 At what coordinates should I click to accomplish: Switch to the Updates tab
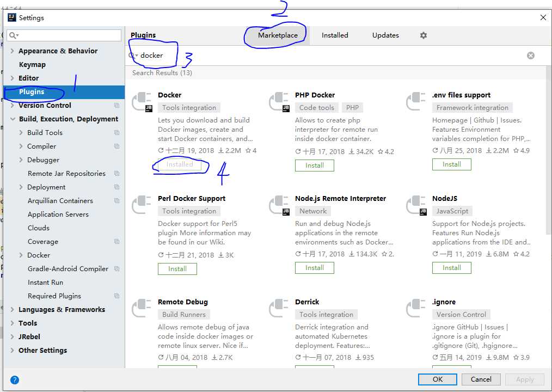(385, 35)
